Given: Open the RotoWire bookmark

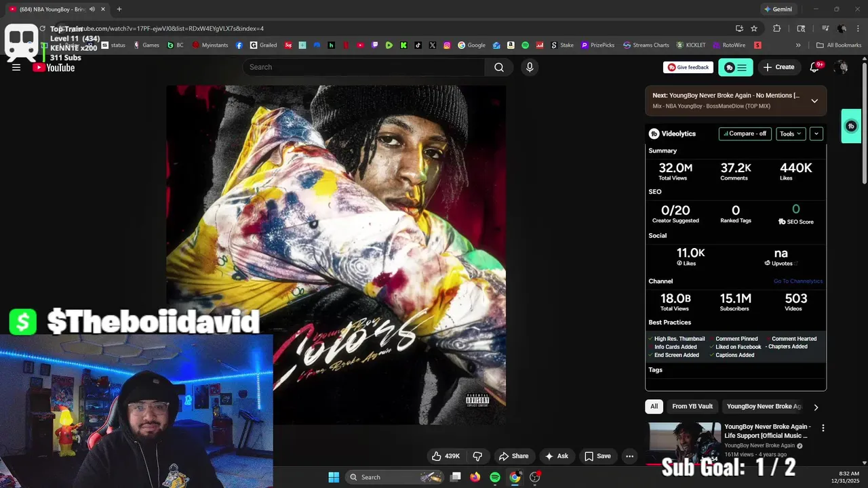Looking at the screenshot, I should click(x=729, y=45).
